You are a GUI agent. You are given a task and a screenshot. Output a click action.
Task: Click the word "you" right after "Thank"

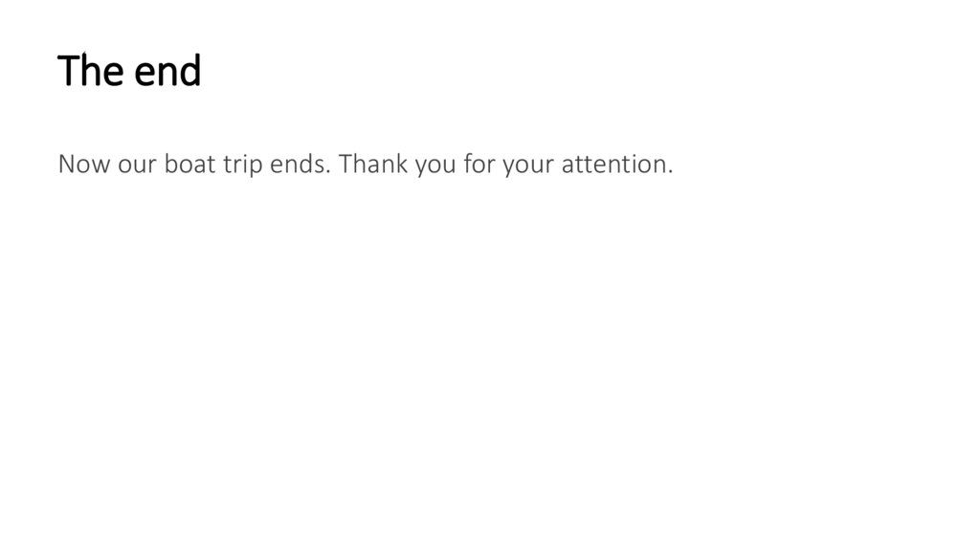436,166
